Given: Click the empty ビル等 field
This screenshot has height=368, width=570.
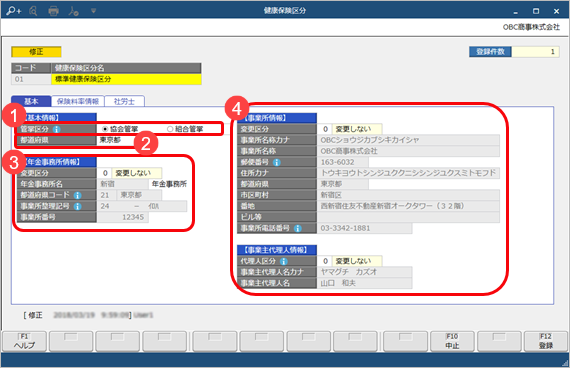Looking at the screenshot, I should (x=408, y=217).
